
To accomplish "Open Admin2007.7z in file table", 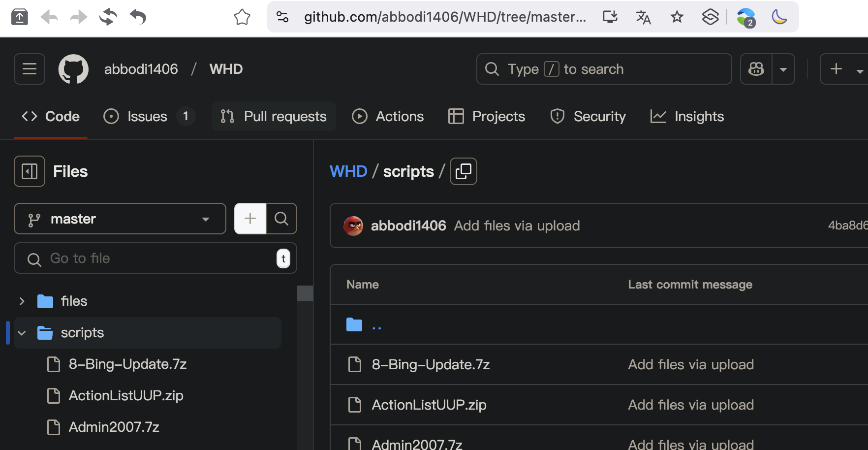I will (417, 444).
